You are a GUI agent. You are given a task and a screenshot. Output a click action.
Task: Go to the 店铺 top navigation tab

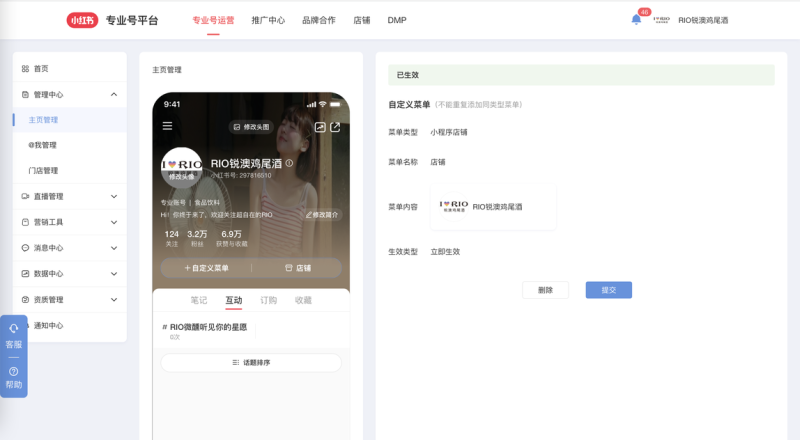pyautogui.click(x=362, y=20)
